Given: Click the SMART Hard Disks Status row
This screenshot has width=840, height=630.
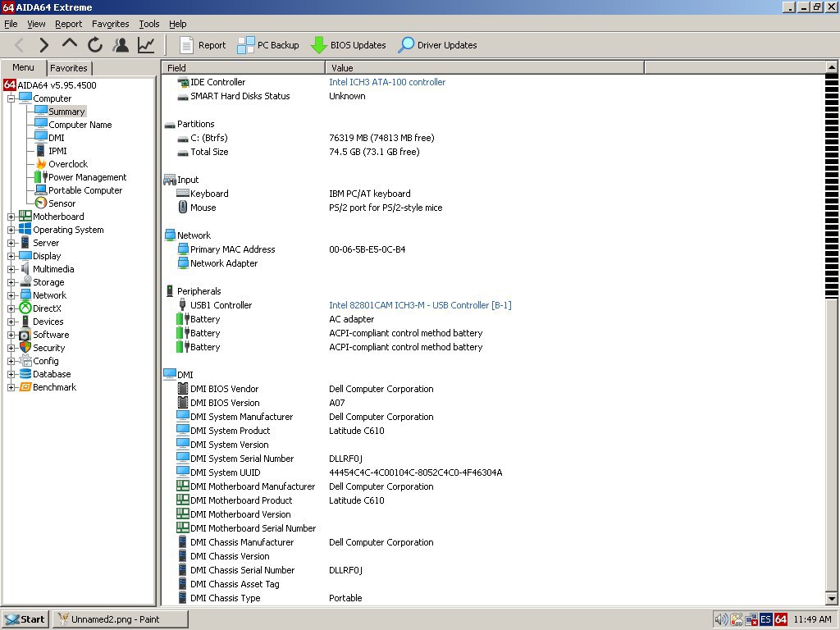Looking at the screenshot, I should 493,96.
